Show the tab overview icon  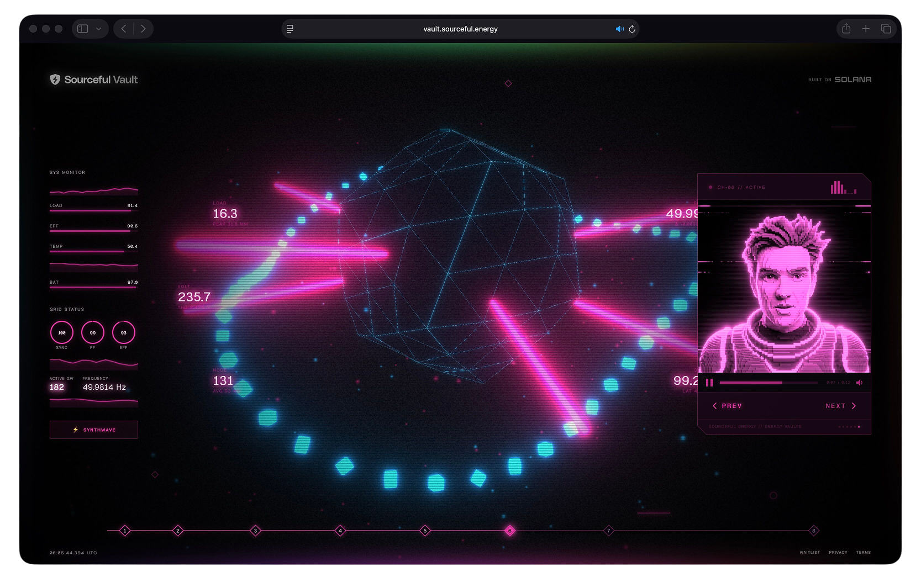click(886, 29)
